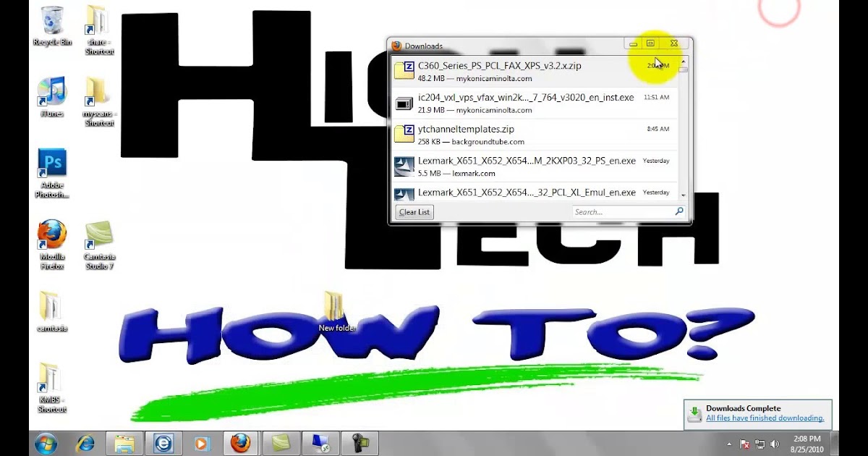
Task: Click the camcorder recorder taskbar icon
Action: [x=358, y=443]
